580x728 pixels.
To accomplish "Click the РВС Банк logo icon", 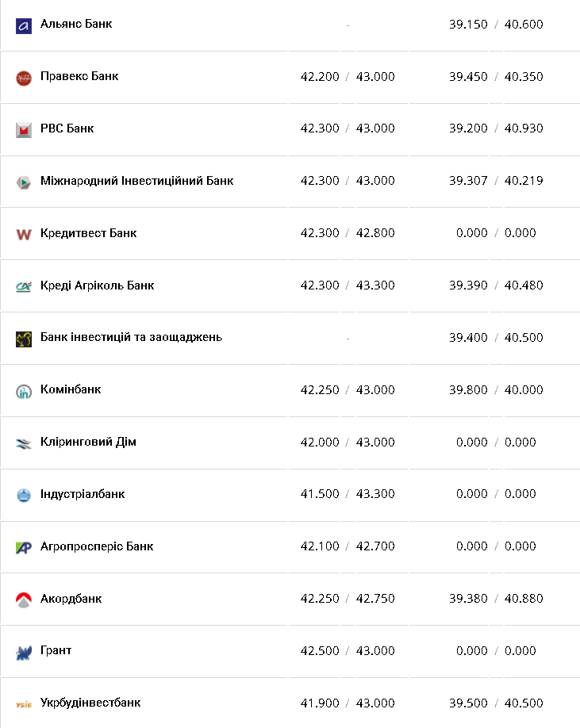I will 23,130.
